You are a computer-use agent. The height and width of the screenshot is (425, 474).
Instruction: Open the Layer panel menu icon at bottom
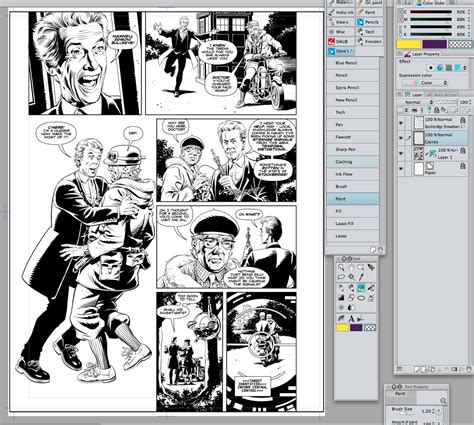point(399,369)
